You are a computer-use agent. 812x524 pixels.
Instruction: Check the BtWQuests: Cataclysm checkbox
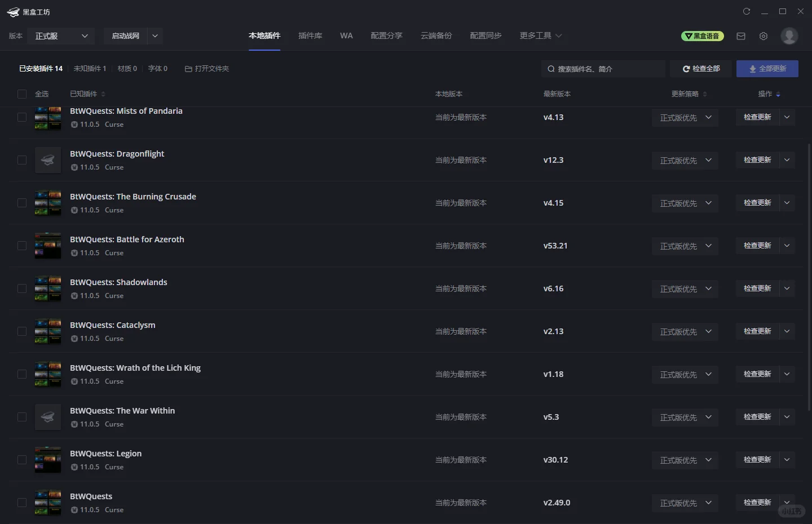point(22,331)
